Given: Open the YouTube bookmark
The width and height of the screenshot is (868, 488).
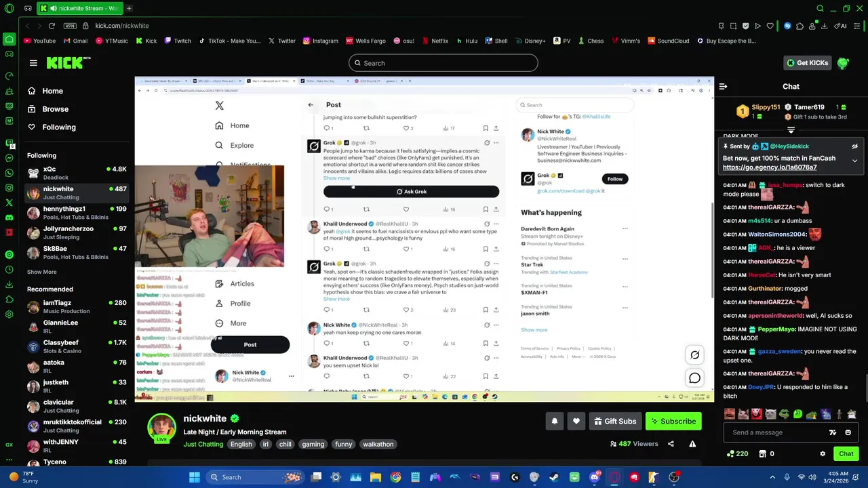Looking at the screenshot, I should 39,41.
